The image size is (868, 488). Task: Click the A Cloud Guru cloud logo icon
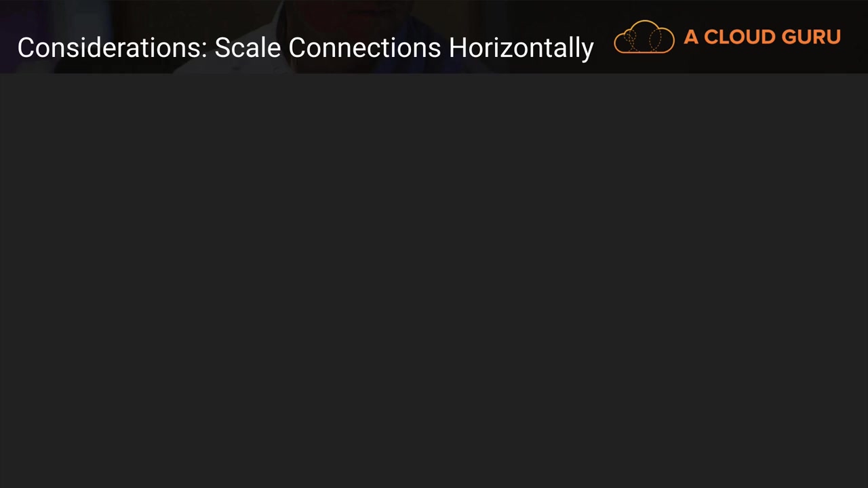point(644,37)
